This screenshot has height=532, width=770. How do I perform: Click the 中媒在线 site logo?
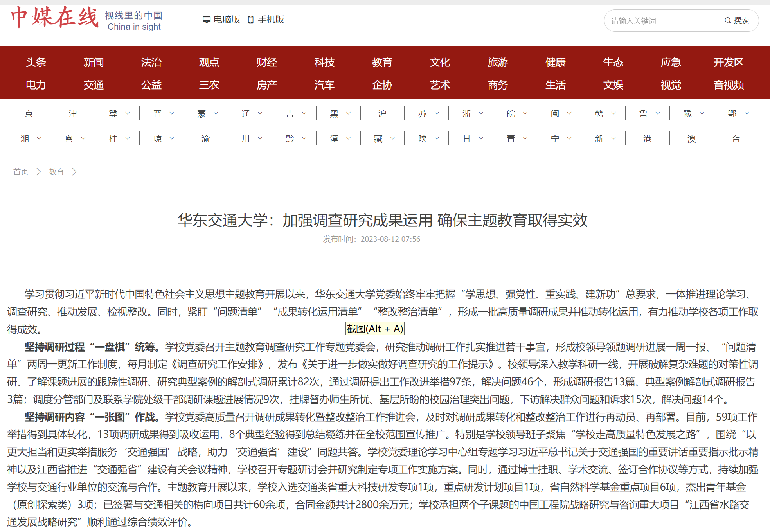point(54,18)
